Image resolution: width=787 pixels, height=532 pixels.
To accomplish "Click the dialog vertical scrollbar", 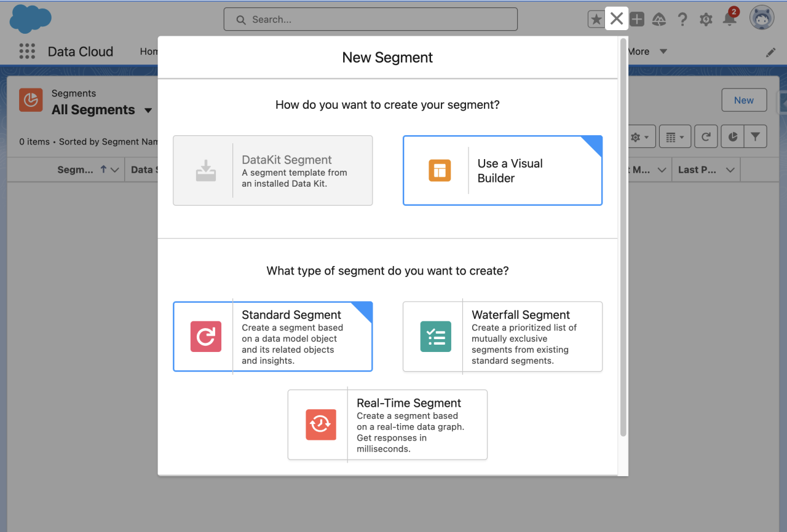I will (623, 237).
